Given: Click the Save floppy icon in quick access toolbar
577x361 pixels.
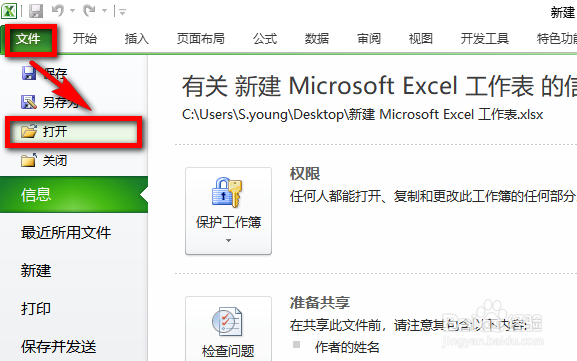Looking at the screenshot, I should tap(36, 11).
